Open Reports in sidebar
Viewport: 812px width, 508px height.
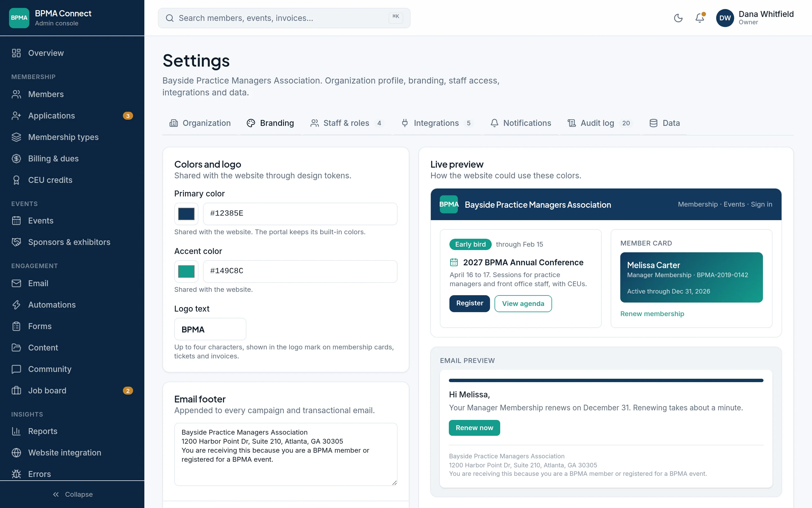(x=72, y=432)
